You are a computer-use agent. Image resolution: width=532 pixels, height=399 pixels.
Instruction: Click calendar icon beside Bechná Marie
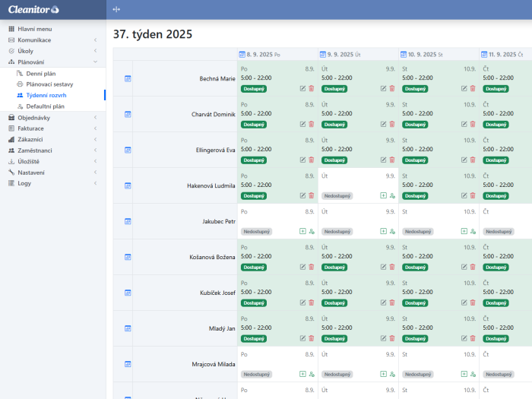pos(128,78)
